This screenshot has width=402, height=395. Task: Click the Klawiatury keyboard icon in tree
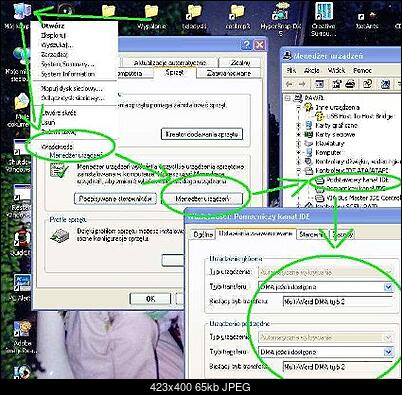coord(309,143)
